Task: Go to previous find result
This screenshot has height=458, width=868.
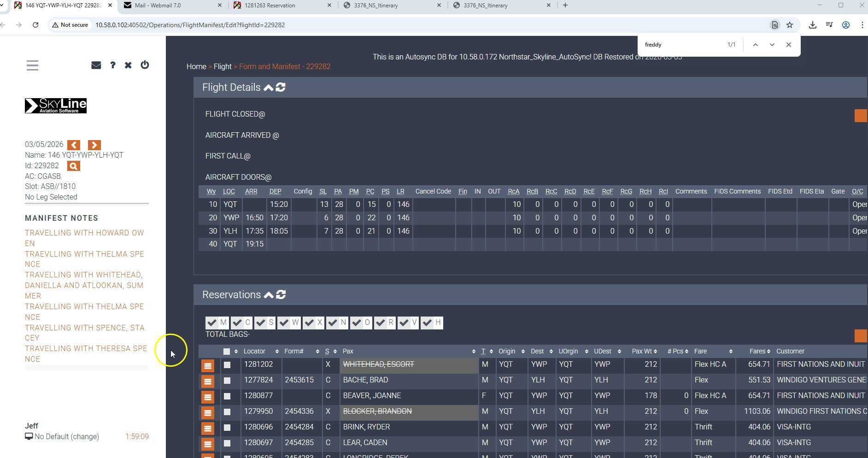Action: pyautogui.click(x=756, y=45)
